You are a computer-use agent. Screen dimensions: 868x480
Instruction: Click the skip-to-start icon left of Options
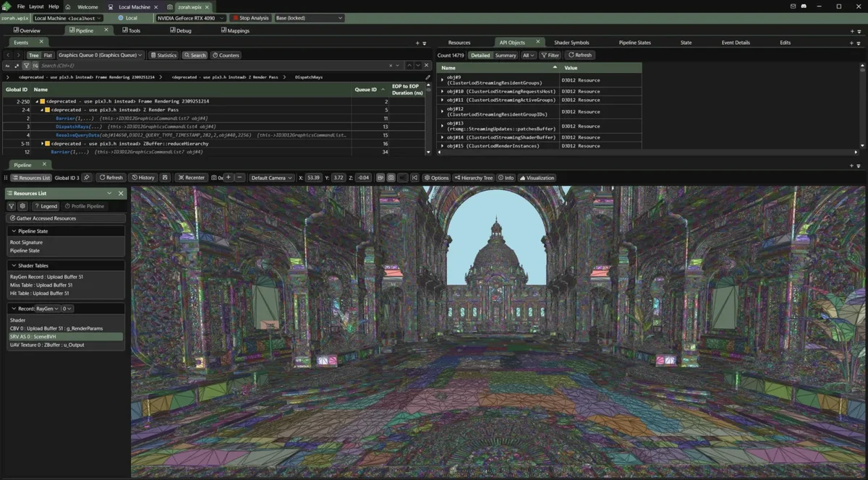tap(414, 178)
